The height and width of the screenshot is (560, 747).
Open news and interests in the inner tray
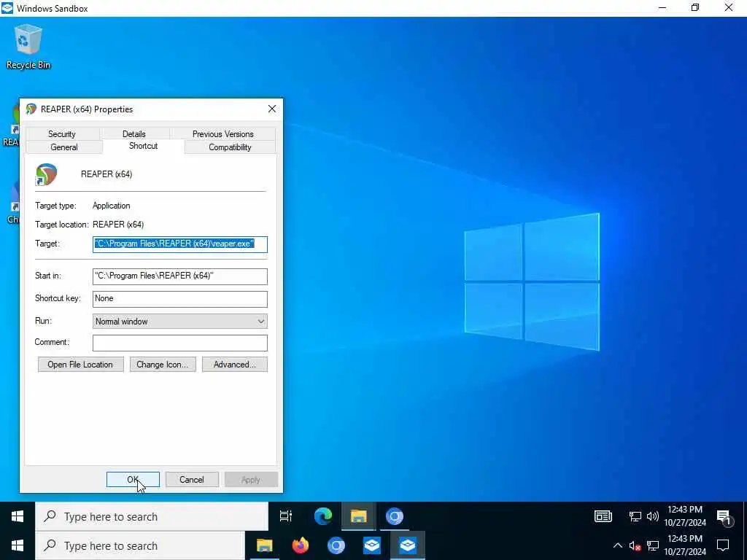tap(603, 516)
